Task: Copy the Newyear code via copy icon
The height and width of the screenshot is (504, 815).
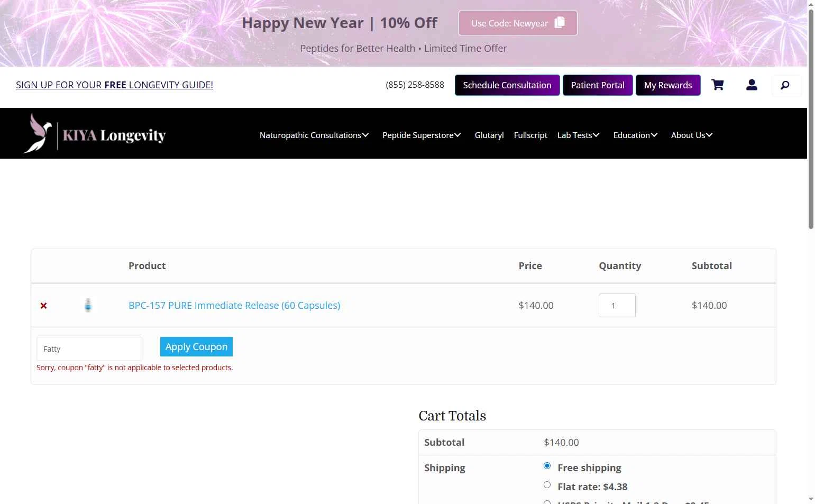Action: (560, 23)
